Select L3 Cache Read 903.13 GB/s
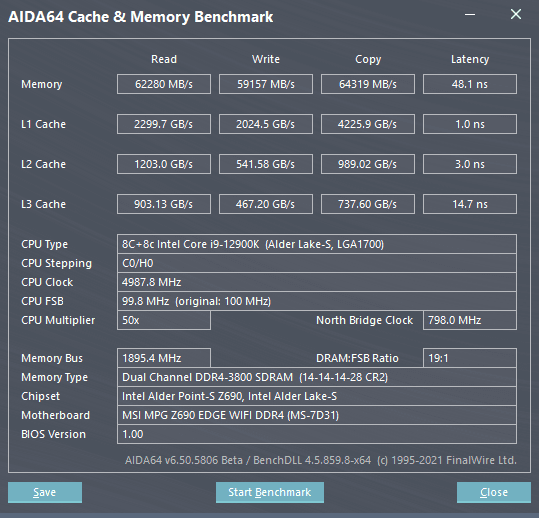539x518 pixels. tap(164, 204)
